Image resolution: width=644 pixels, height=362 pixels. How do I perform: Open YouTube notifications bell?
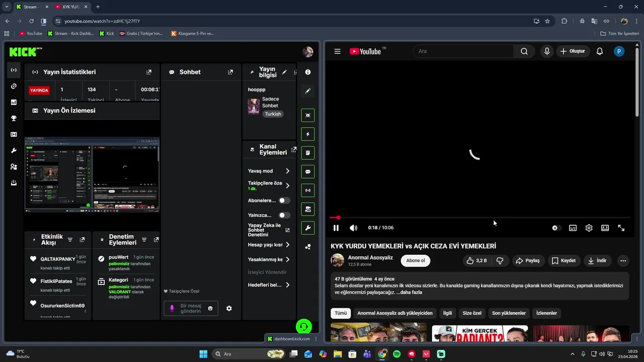[x=600, y=51]
